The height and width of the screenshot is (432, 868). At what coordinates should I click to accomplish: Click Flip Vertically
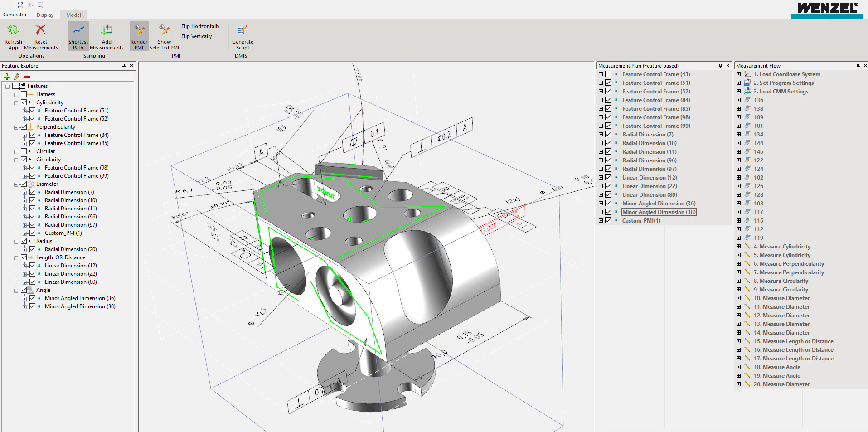pyautogui.click(x=196, y=36)
